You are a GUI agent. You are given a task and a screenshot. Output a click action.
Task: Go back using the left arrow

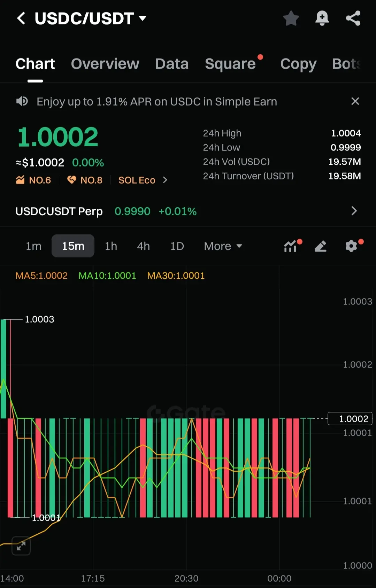21,18
